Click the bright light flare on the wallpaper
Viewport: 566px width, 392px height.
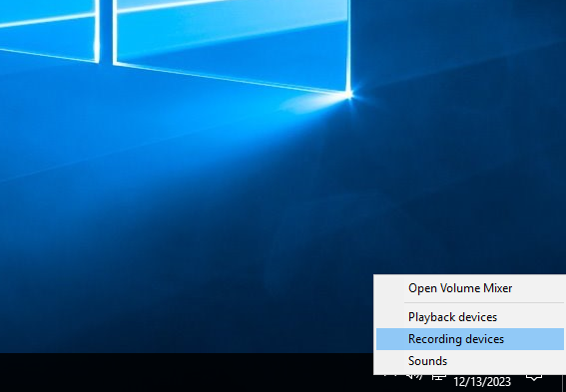tap(348, 95)
